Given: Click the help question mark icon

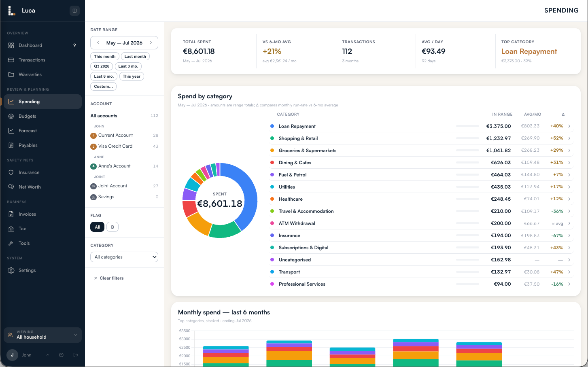Looking at the screenshot, I should [61, 355].
